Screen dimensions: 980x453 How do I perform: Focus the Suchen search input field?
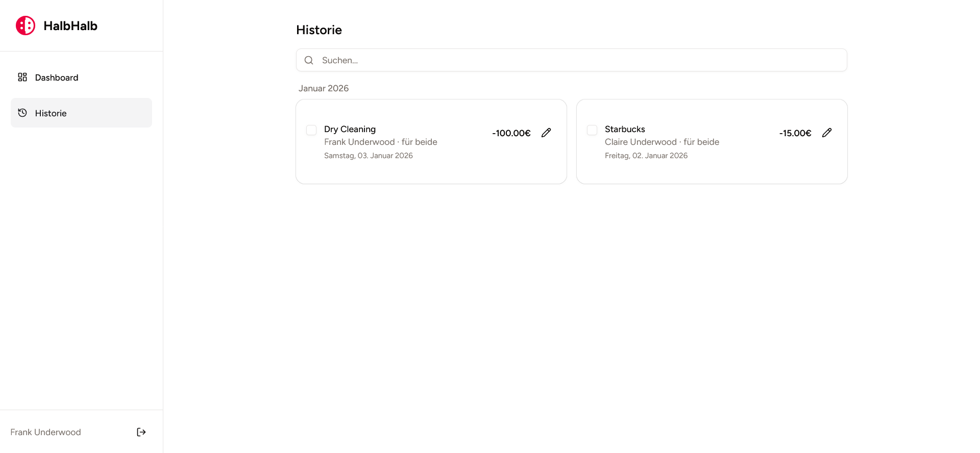click(x=577, y=60)
